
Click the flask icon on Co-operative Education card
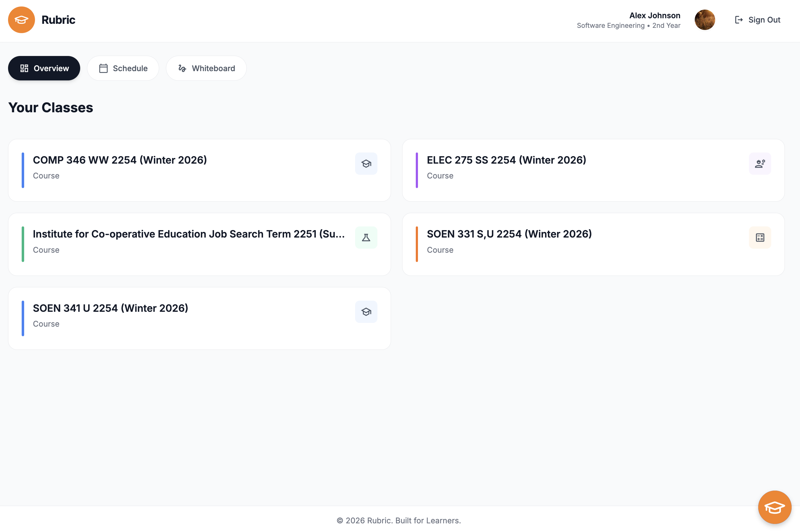pyautogui.click(x=366, y=238)
